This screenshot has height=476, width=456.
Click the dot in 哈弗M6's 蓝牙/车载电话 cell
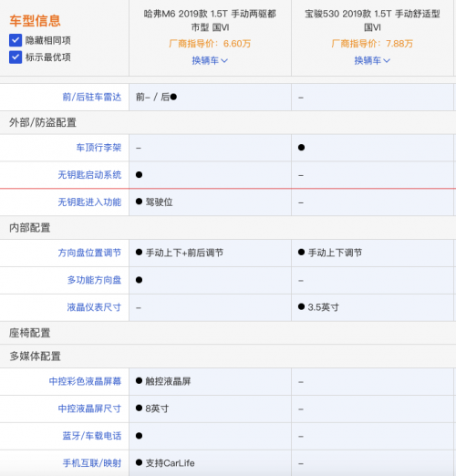pyautogui.click(x=139, y=436)
